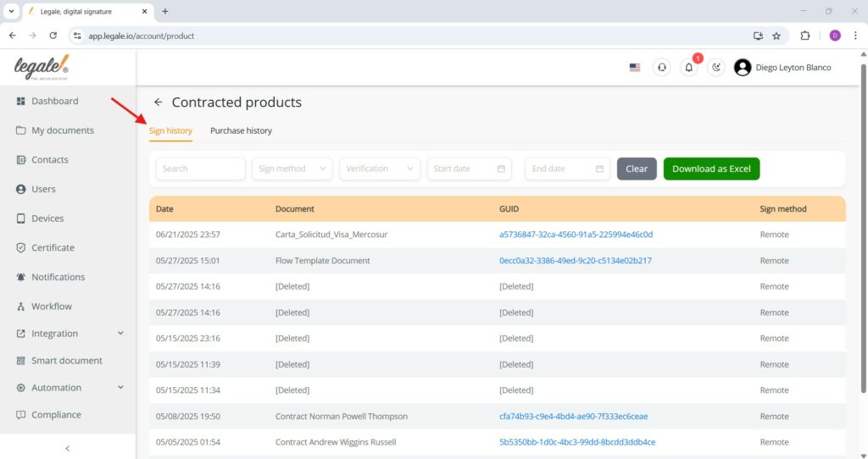868x459 pixels.
Task: Change language via the US flag icon
Action: [635, 68]
